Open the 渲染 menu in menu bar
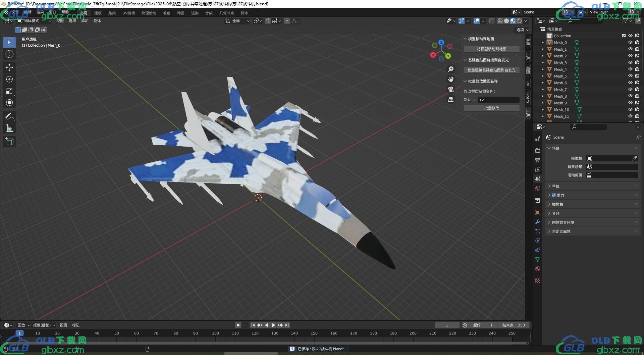 click(40, 12)
